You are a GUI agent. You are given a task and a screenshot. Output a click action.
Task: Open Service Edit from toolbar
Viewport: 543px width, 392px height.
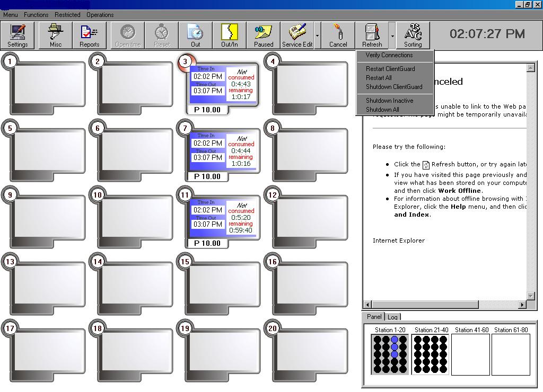click(x=297, y=35)
